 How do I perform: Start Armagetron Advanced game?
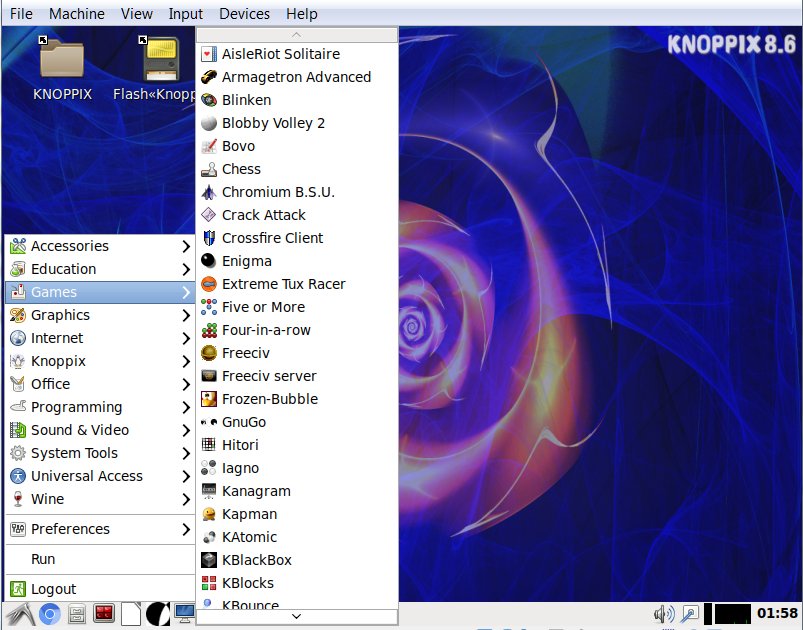coord(297,77)
